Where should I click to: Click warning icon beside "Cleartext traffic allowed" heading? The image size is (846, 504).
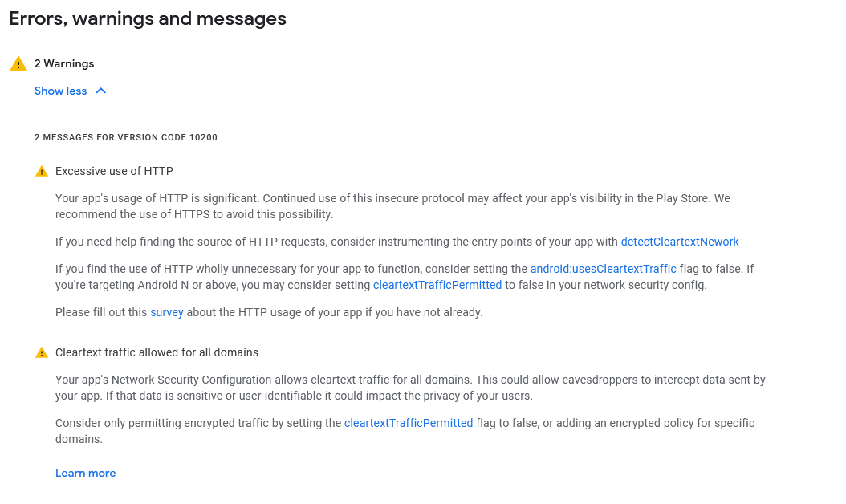pos(42,353)
